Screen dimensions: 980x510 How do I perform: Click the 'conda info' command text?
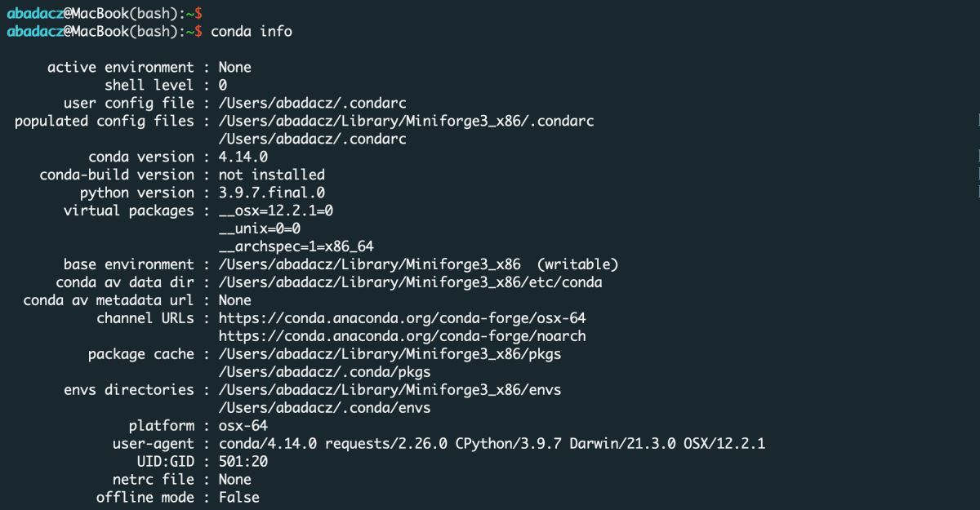252,31
